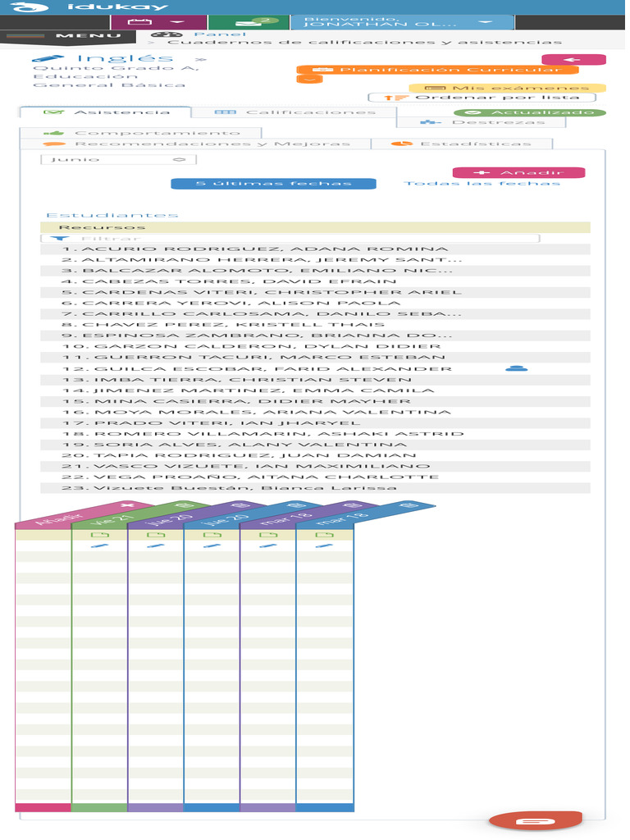Type in the Filtrar students field
The width and height of the screenshot is (630, 840).
point(295,239)
